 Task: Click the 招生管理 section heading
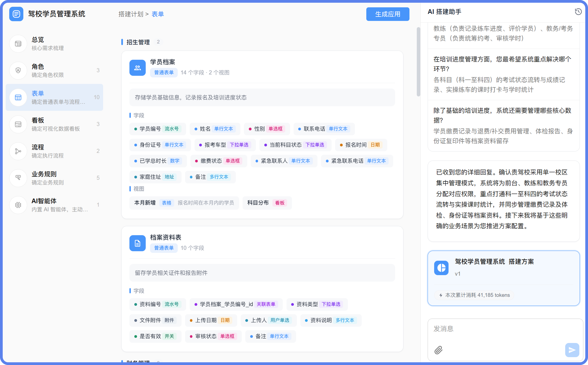138,42
